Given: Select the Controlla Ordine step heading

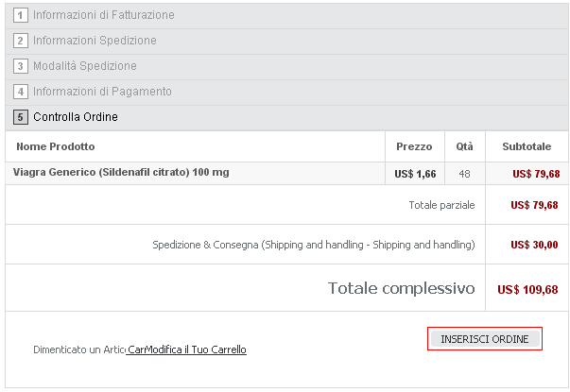Looking at the screenshot, I should pos(76,116).
